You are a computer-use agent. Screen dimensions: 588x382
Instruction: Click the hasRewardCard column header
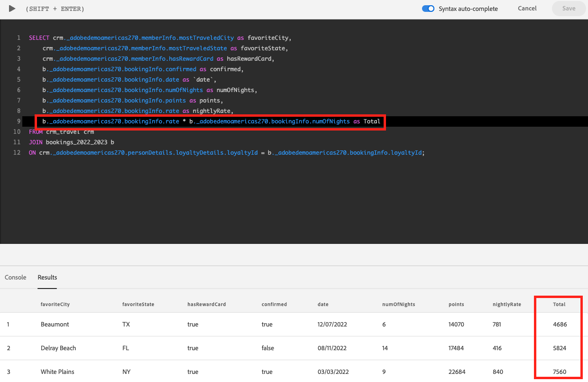pyautogui.click(x=206, y=304)
